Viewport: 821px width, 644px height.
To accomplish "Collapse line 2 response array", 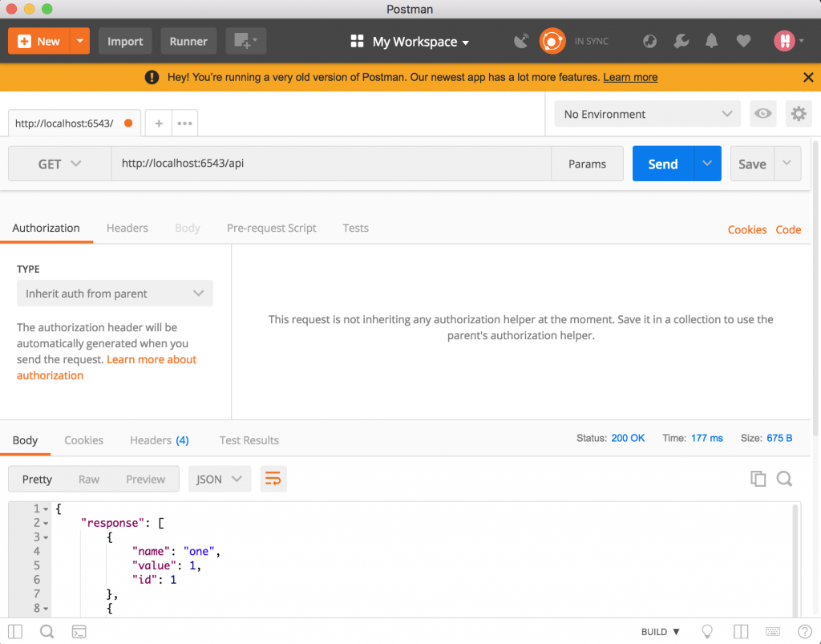I will pyautogui.click(x=46, y=523).
